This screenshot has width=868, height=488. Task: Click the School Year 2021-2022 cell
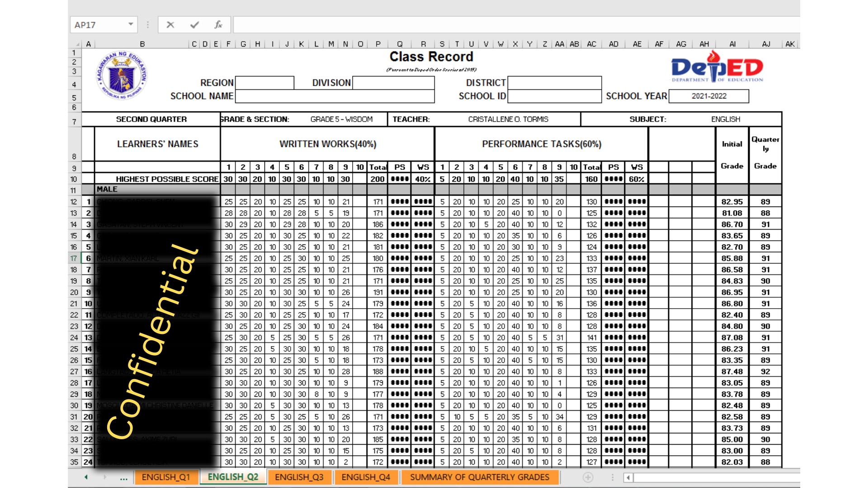point(708,96)
